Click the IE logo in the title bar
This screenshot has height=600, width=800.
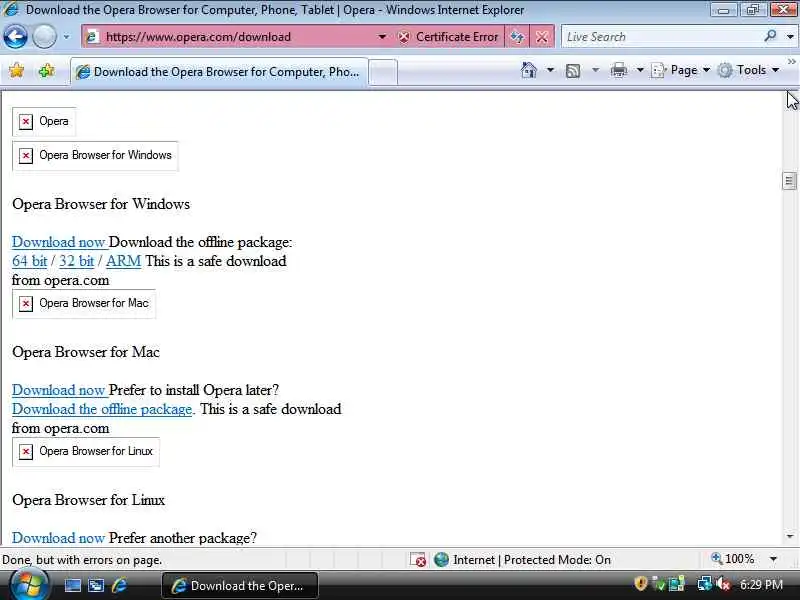click(12, 9)
